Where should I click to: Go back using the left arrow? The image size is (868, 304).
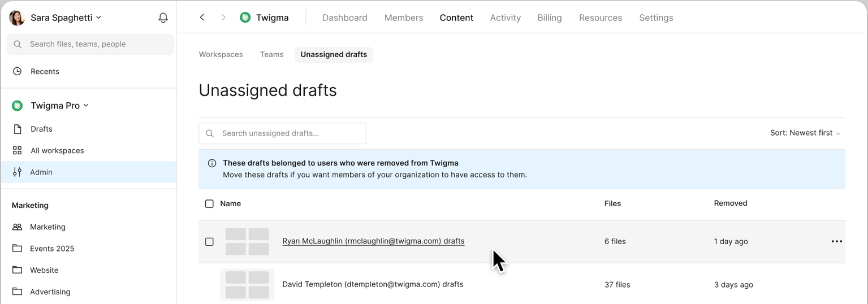[x=202, y=18]
